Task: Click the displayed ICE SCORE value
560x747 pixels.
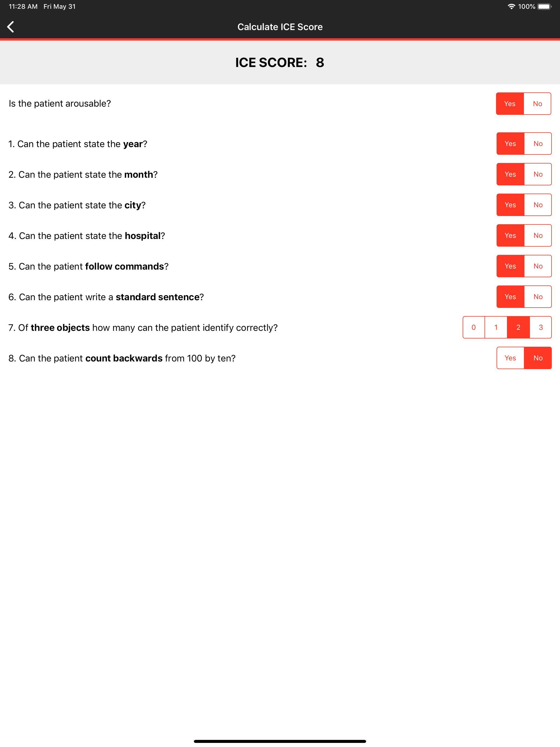Action: [320, 62]
